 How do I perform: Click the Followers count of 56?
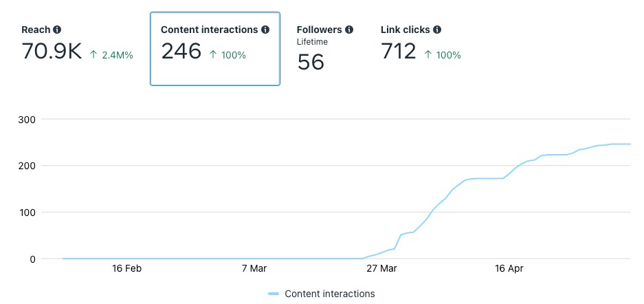click(x=311, y=62)
